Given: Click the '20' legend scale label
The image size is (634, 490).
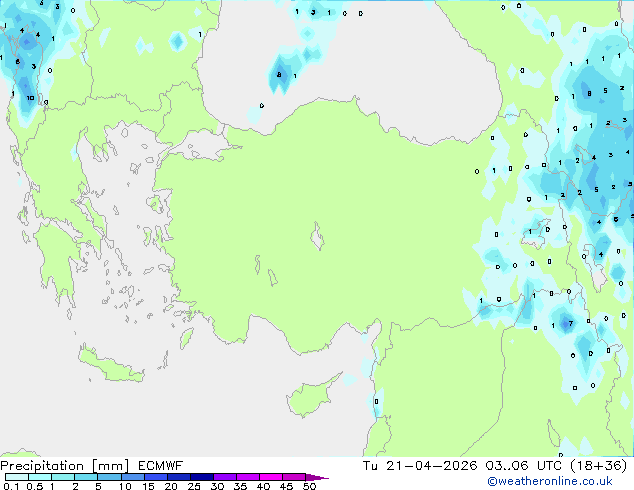Looking at the screenshot, I should coord(171,486).
